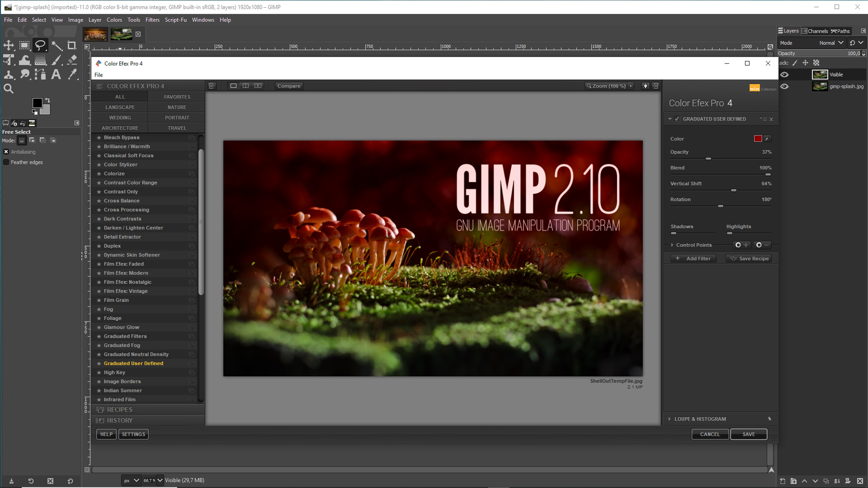Screen dimensions: 868x488
Task: Switch preview to split view in Color Efex
Action: point(245,86)
